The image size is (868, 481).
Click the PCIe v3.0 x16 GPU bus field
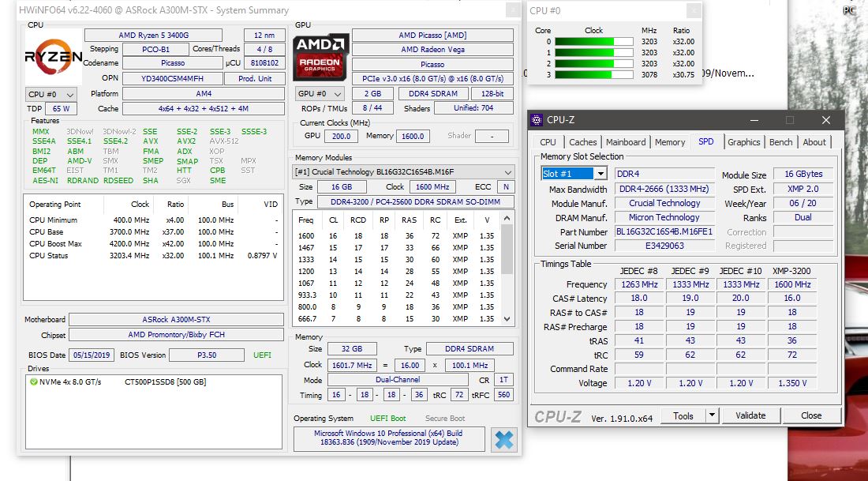(432, 79)
